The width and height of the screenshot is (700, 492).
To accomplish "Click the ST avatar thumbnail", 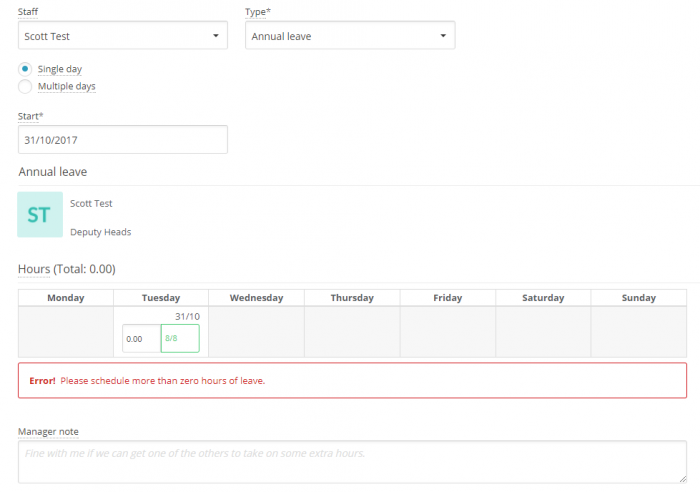I will pyautogui.click(x=40, y=215).
